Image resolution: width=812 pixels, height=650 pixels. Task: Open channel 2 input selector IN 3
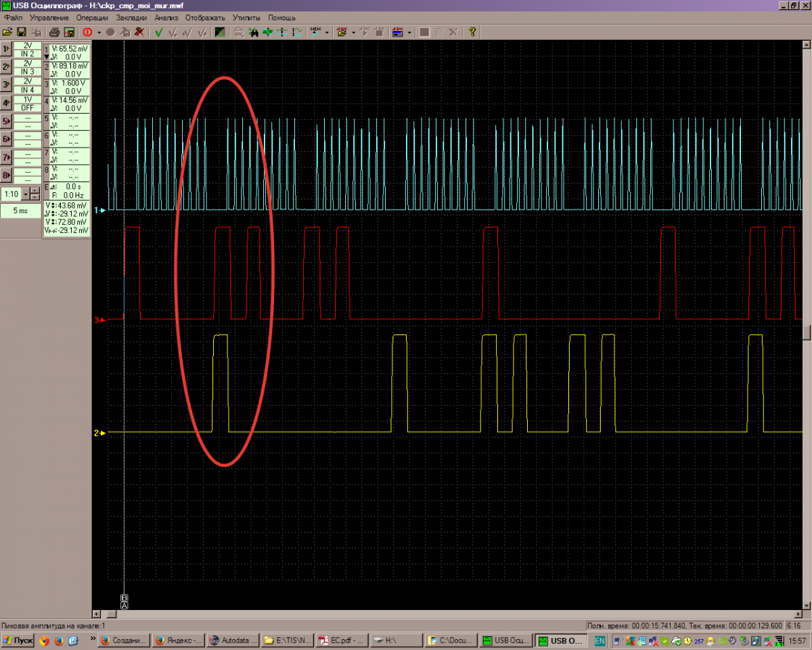click(x=27, y=71)
